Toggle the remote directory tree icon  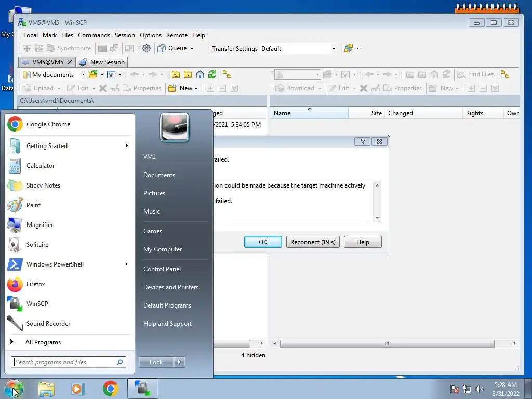(505, 75)
